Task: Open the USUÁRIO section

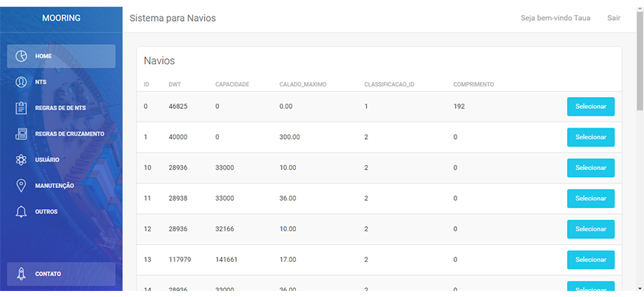Action: 61,160
